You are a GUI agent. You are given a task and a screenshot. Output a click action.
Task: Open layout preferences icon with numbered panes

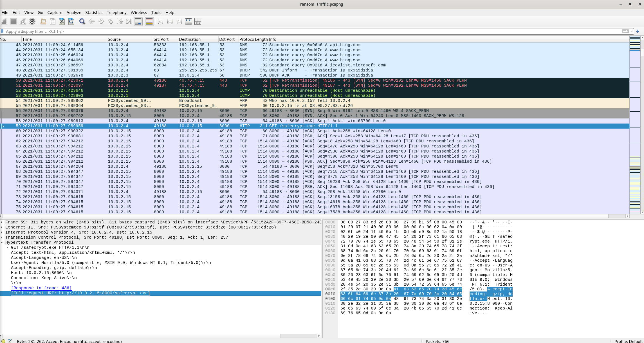pos(198,21)
